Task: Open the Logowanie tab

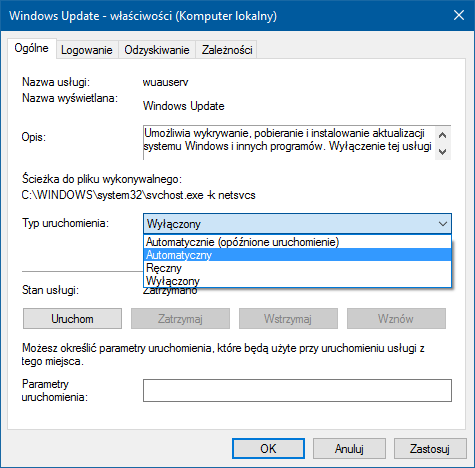Action: click(87, 50)
